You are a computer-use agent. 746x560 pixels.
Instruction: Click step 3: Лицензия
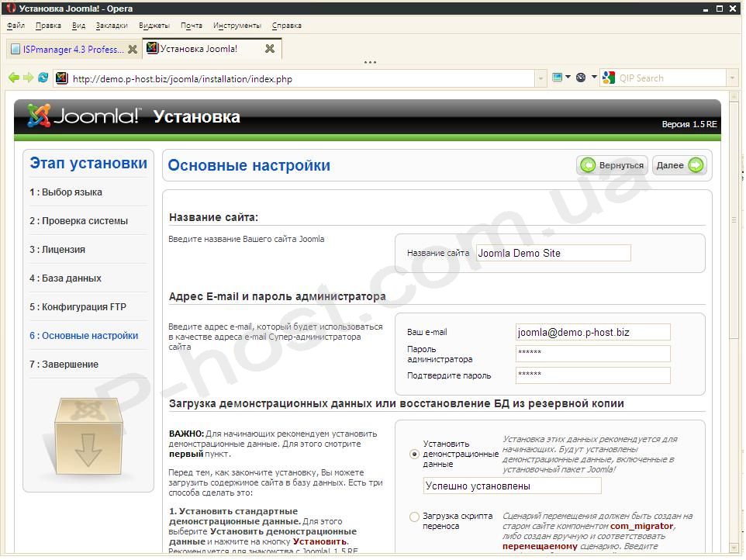[57, 249]
